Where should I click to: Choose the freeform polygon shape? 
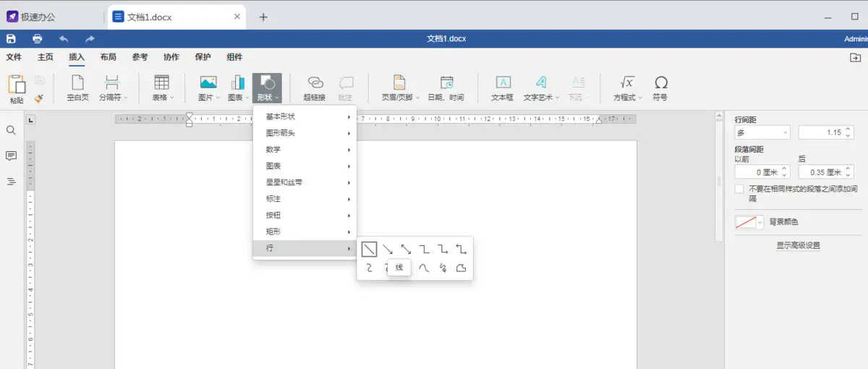(461, 268)
